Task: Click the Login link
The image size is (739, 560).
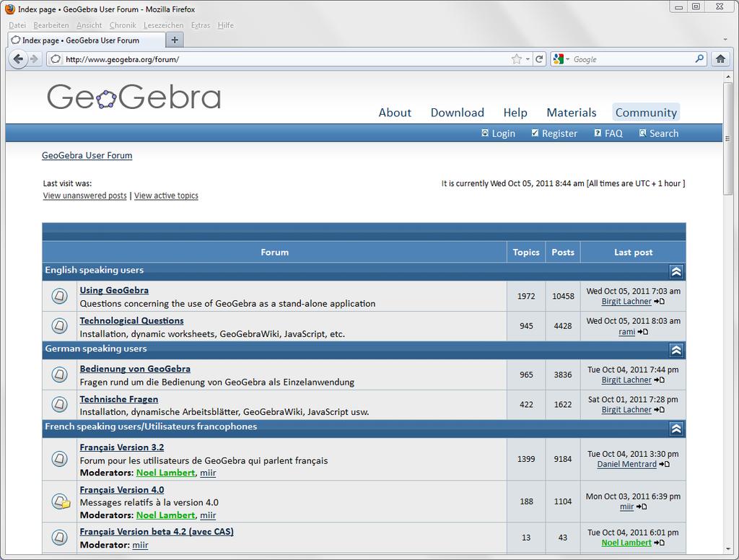Action: [x=498, y=134]
